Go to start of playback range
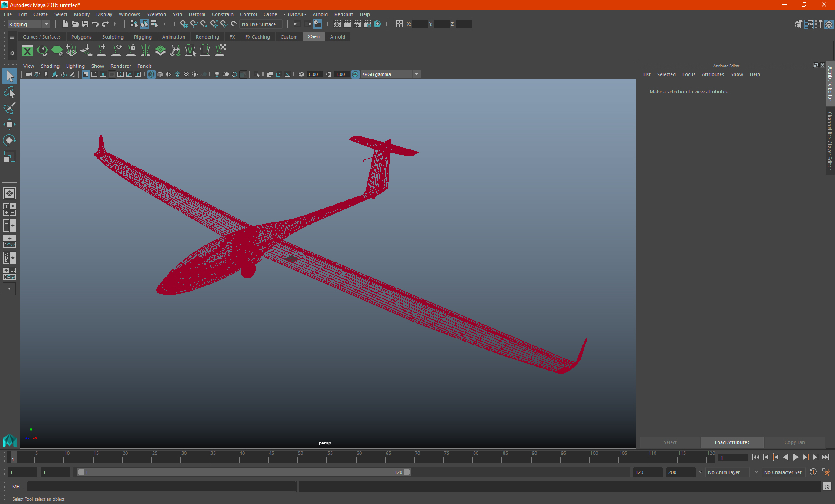The image size is (835, 504). (x=755, y=457)
